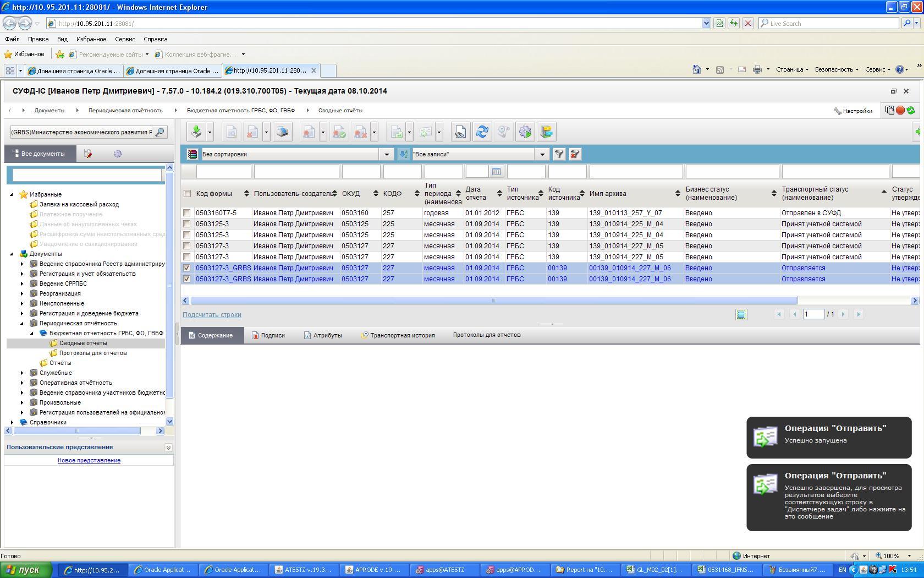Switch to the Транспортная история tab
924x578 pixels.
pyautogui.click(x=398, y=335)
